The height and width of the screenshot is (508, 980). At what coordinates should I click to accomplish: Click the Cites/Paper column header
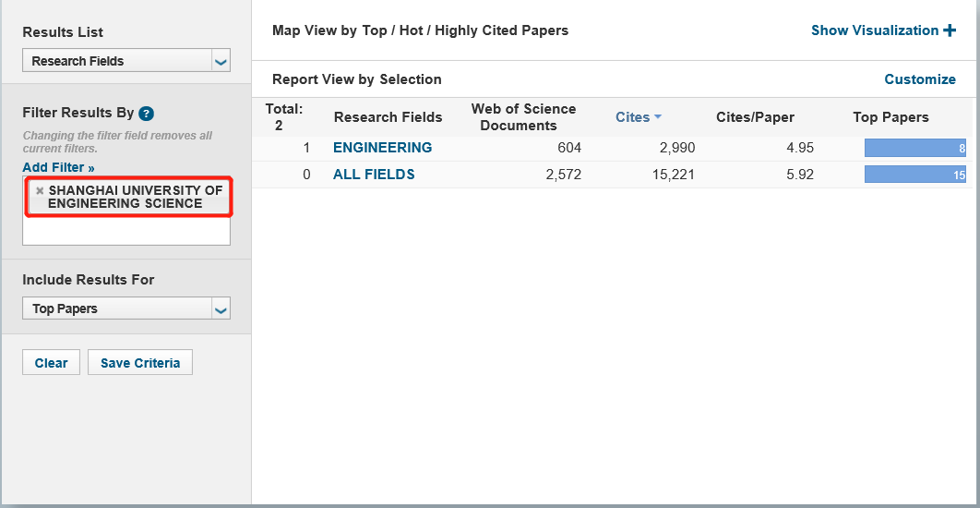click(755, 117)
